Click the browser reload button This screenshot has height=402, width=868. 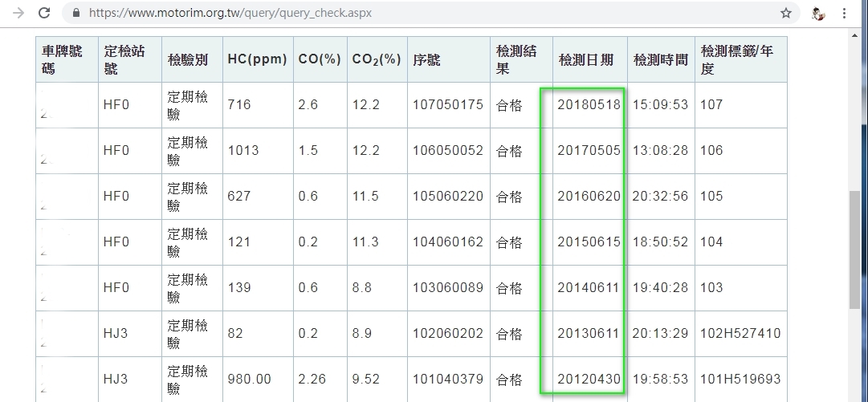(43, 13)
